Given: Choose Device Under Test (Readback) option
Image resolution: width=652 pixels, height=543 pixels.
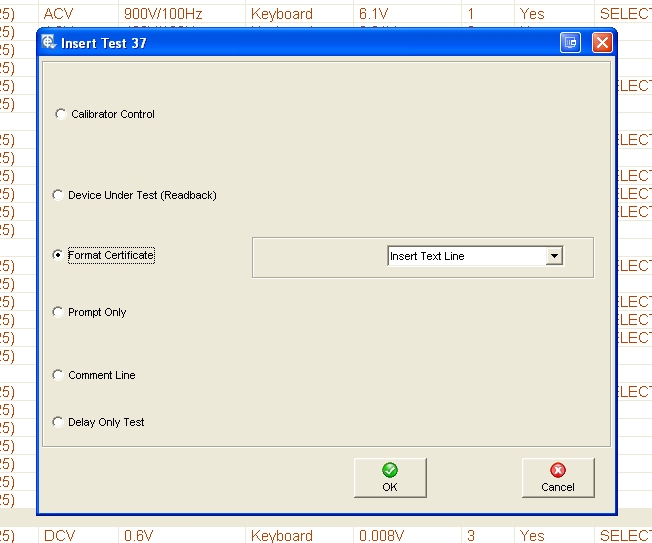Looking at the screenshot, I should point(58,195).
